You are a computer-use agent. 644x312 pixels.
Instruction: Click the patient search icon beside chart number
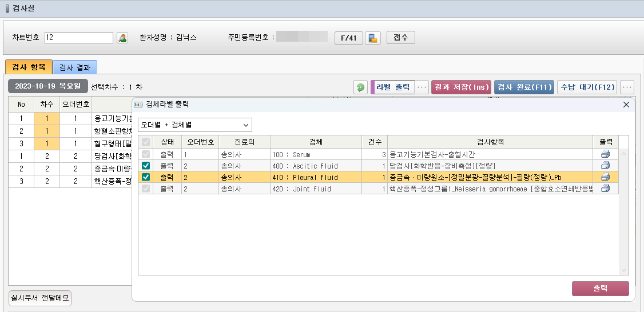(x=122, y=38)
